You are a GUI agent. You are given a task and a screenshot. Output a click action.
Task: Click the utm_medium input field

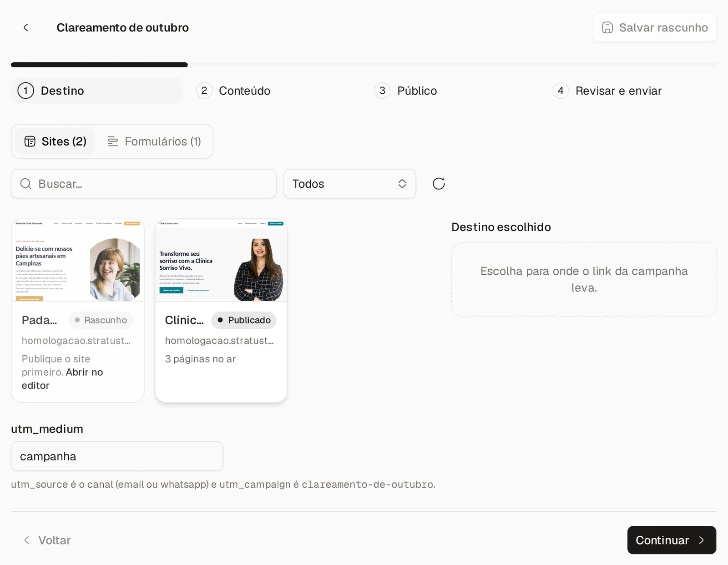click(117, 456)
